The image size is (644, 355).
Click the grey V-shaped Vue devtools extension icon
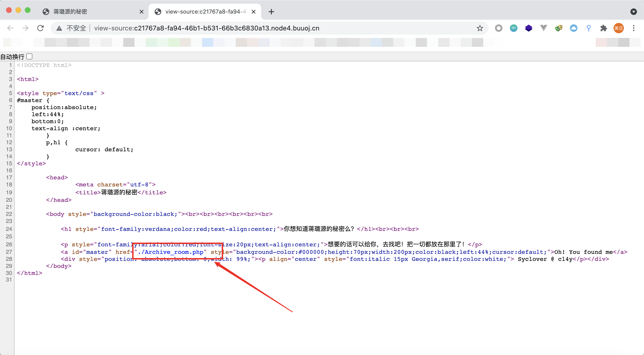(543, 28)
